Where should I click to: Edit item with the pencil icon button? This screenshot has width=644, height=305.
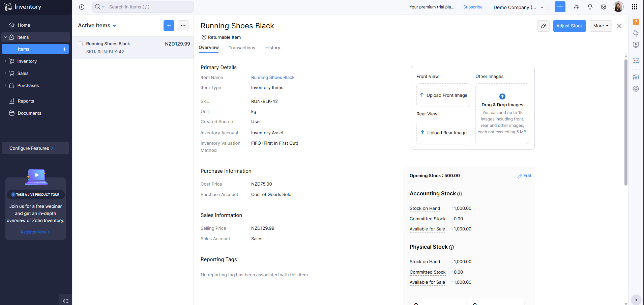click(x=544, y=26)
